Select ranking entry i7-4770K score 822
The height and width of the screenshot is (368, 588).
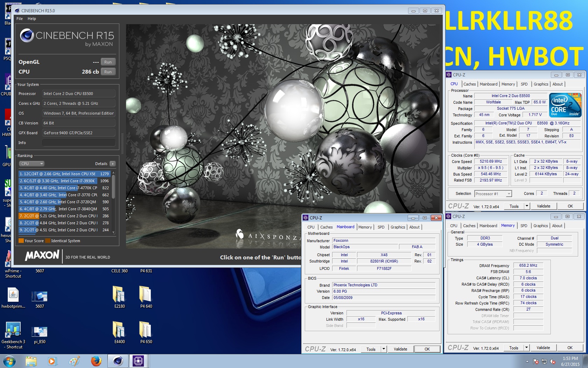[65, 188]
